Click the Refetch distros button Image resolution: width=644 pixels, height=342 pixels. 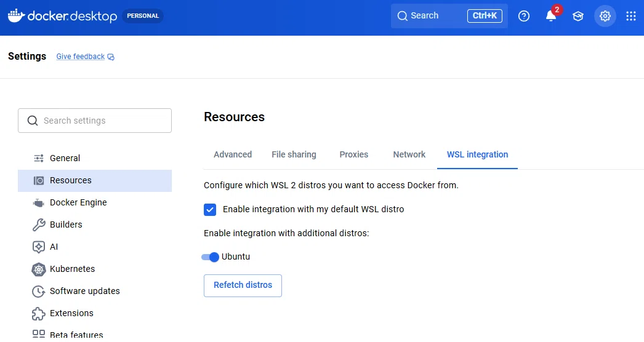pyautogui.click(x=243, y=285)
